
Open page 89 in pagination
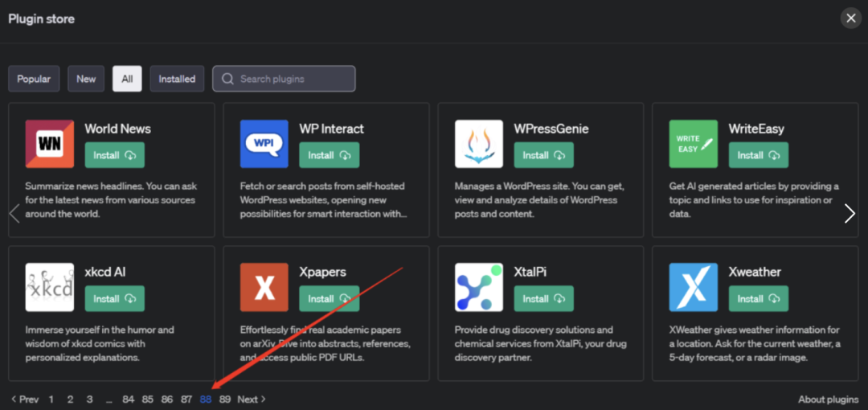coord(225,399)
